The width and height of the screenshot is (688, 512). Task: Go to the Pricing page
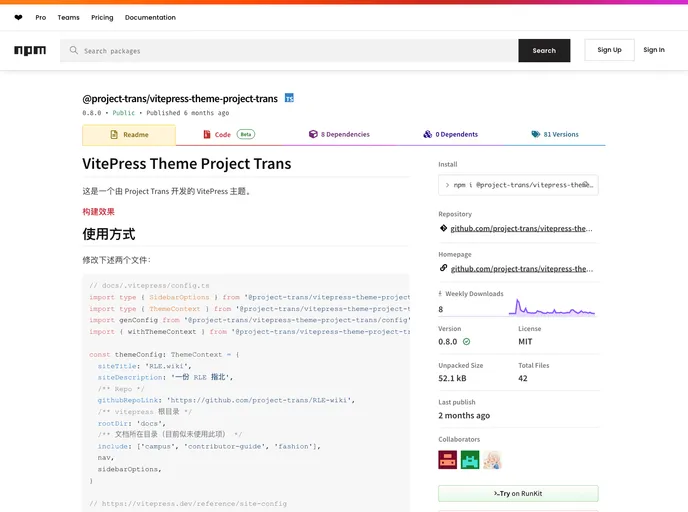(102, 18)
